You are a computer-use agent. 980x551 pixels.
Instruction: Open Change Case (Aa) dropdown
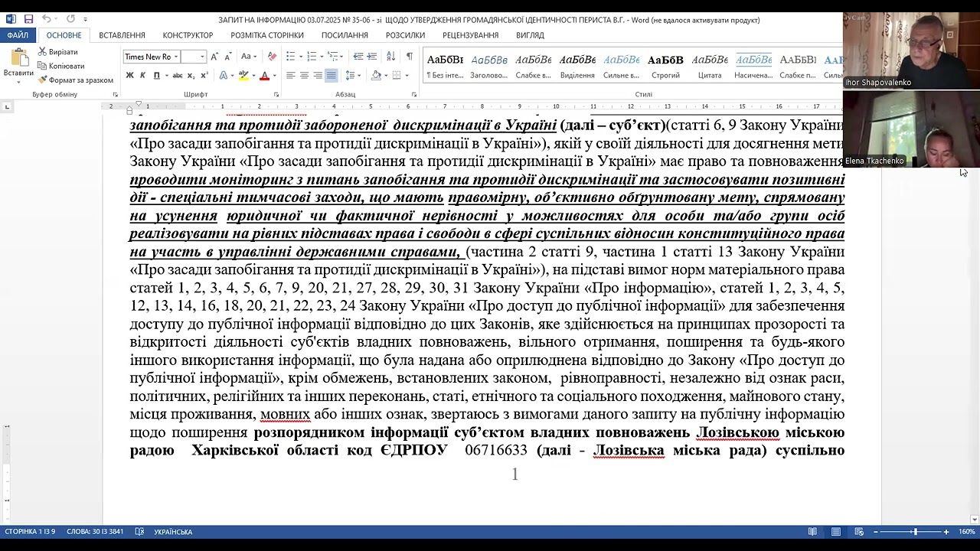pyautogui.click(x=249, y=57)
